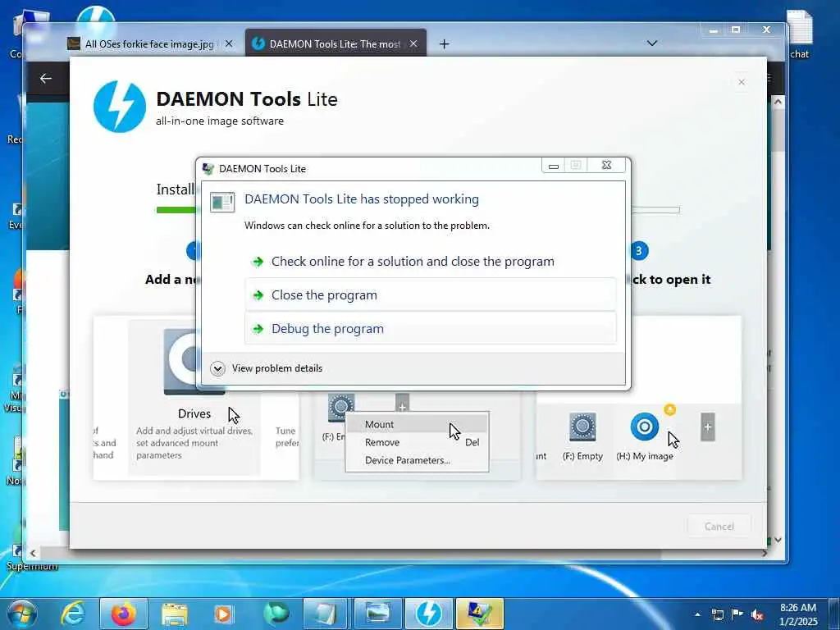Click the (F:) drive icon in middle panel
This screenshot has height=630, width=840.
[x=341, y=408]
